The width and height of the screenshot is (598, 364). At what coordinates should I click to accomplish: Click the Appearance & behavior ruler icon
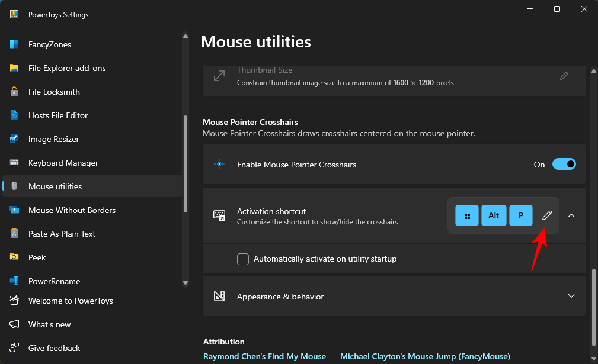pyautogui.click(x=219, y=296)
